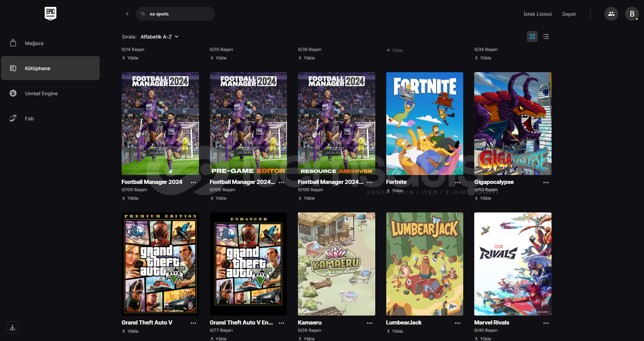
Task: Open İstek Listesi in the top bar
Action: click(538, 14)
